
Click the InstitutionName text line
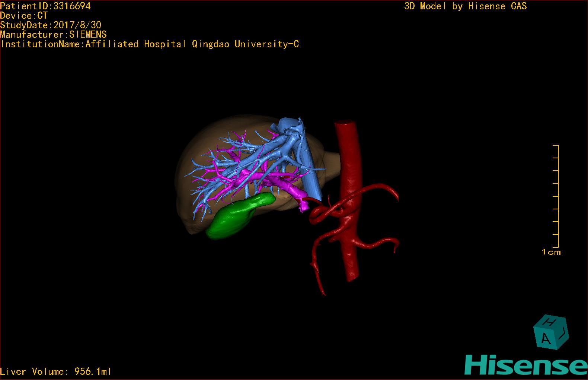tap(150, 44)
